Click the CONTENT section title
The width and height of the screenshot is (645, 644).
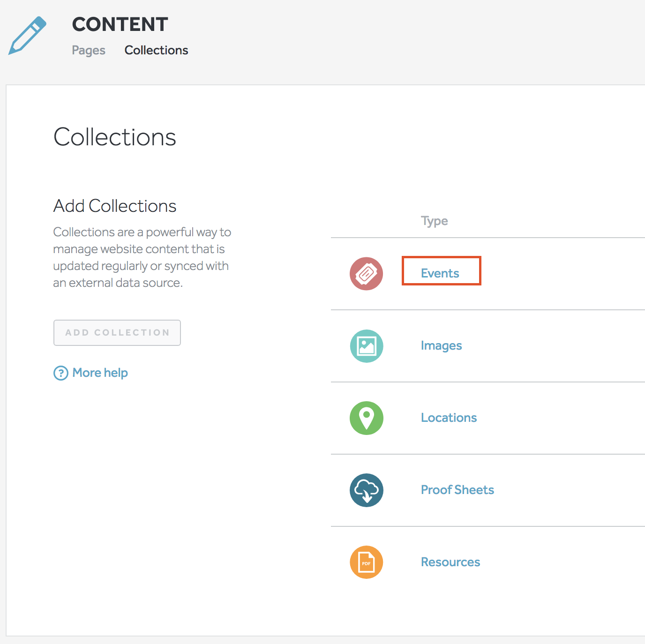(x=120, y=24)
